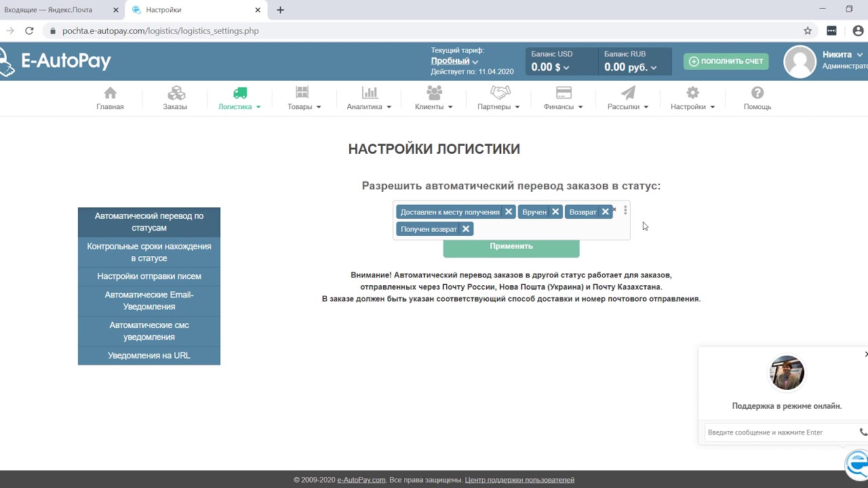
Task: Follow the e-AutoPay.com footer link
Action: [361, 480]
